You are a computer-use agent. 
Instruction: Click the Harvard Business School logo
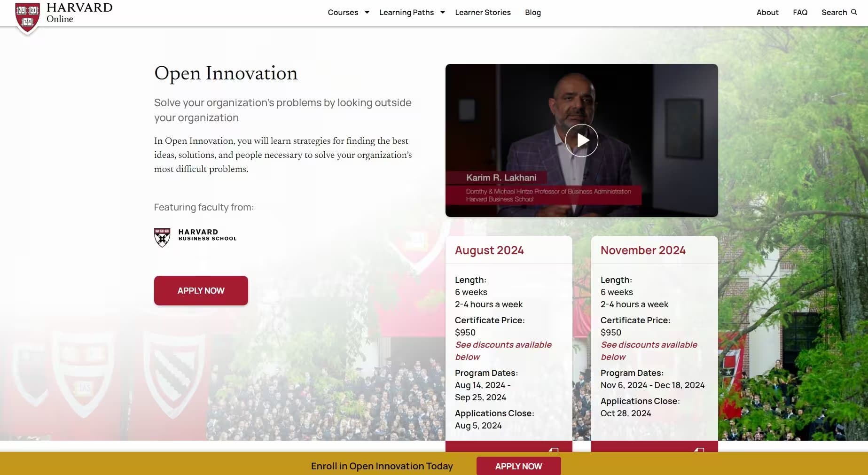[195, 237]
